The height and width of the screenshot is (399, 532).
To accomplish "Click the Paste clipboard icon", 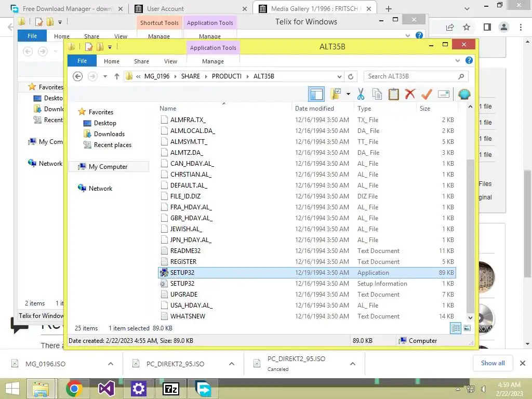I will 394,94.
